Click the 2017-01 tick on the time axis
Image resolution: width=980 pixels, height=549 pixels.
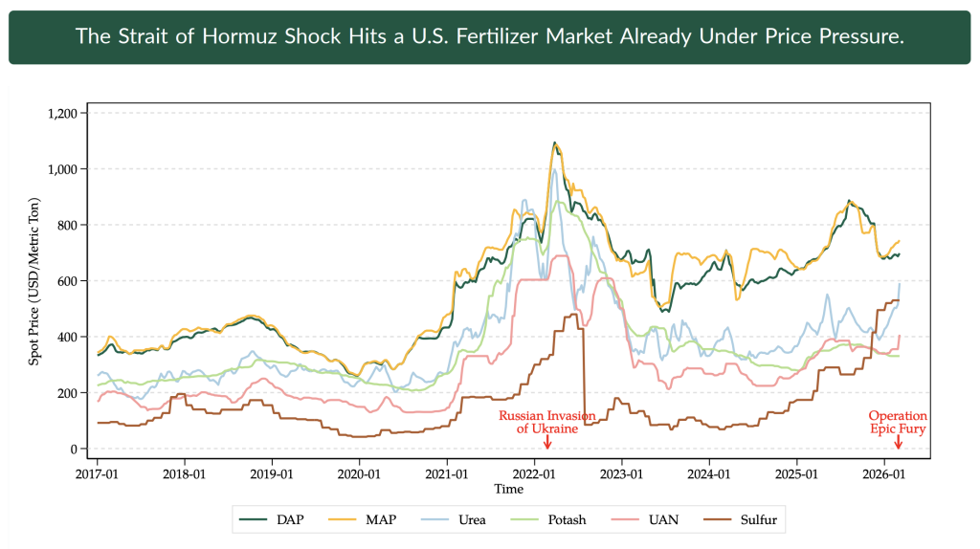click(96, 473)
